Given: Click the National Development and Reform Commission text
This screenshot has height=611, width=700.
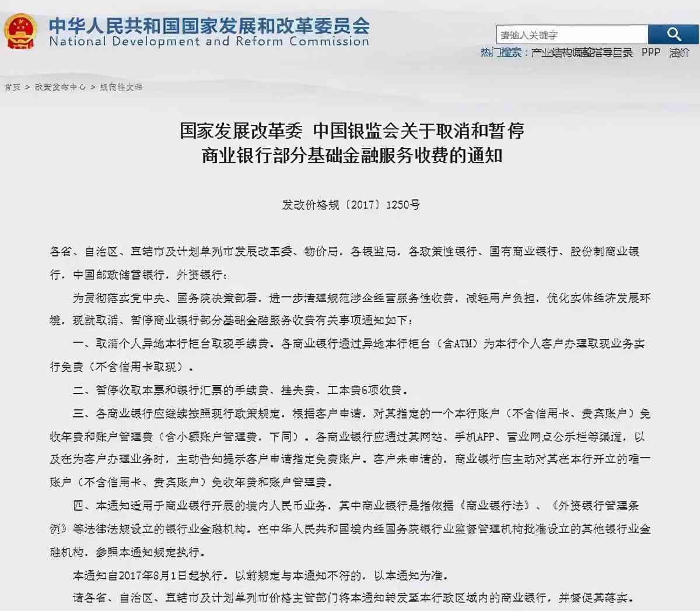Looking at the screenshot, I should coord(209,41).
